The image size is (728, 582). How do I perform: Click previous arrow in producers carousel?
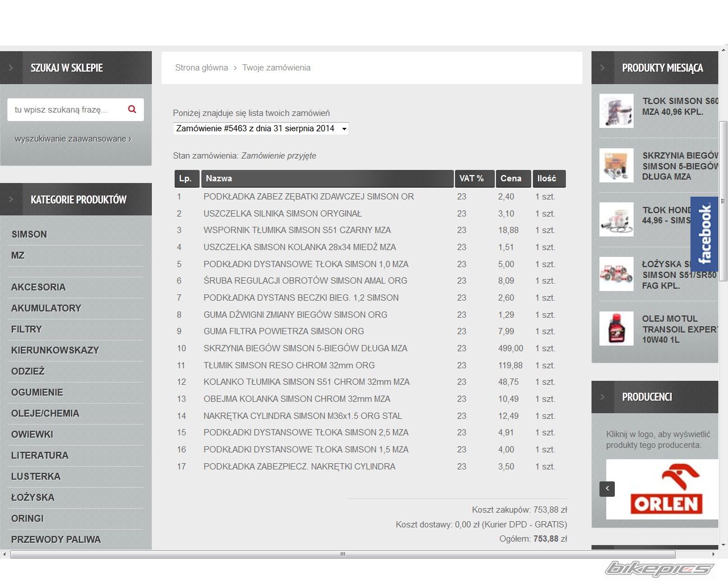(x=607, y=489)
